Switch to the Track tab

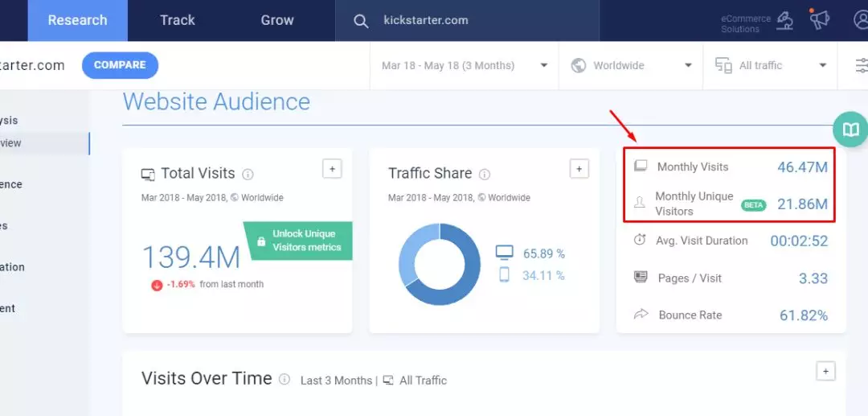click(x=178, y=20)
